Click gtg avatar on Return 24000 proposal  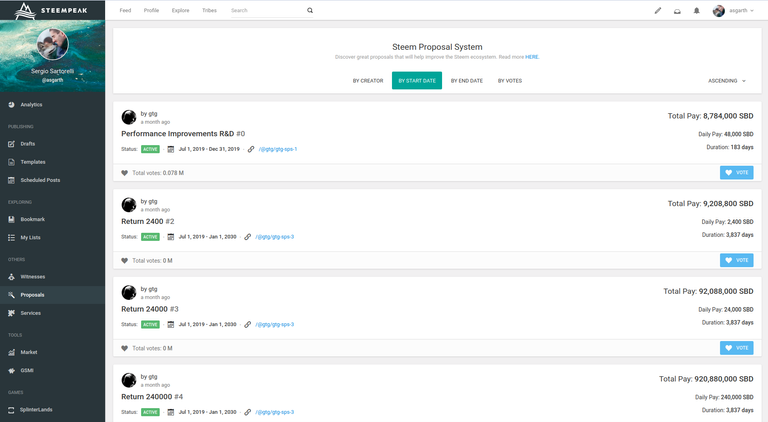pyautogui.click(x=129, y=292)
